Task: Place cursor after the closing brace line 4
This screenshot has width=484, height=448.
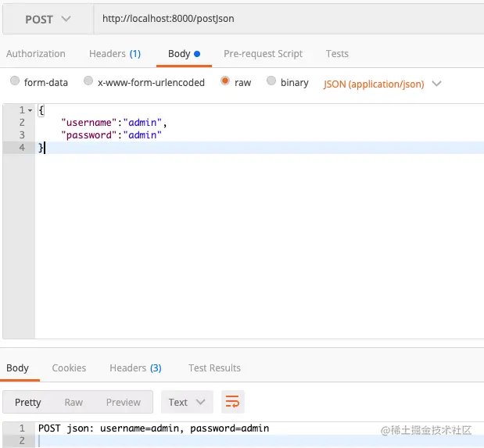Action: tap(45, 148)
